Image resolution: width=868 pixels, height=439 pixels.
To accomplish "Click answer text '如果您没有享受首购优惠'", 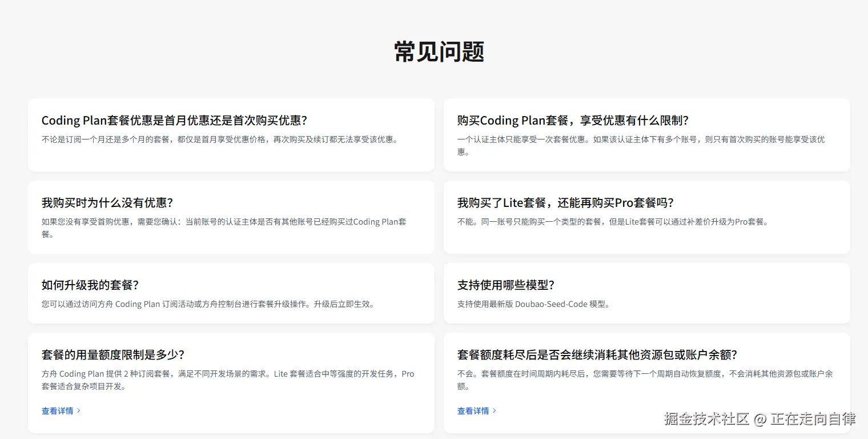I will click(86, 222).
